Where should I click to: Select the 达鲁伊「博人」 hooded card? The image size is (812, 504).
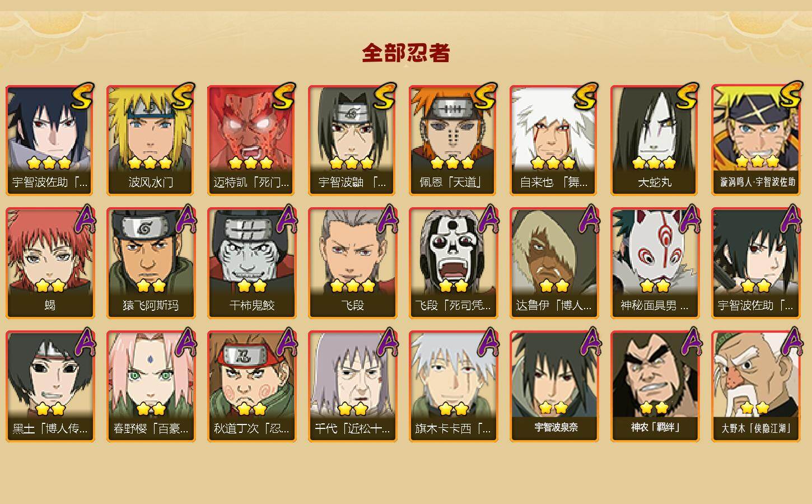point(554,263)
